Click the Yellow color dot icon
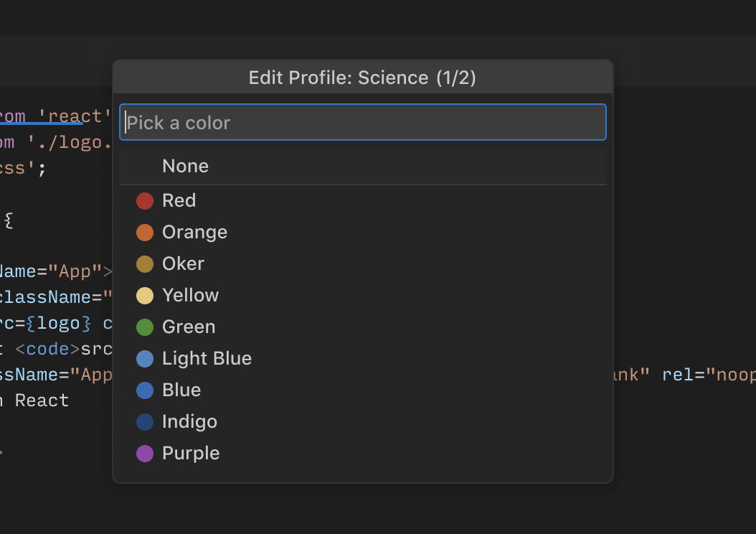Viewport: 756px width, 534px height. click(145, 295)
